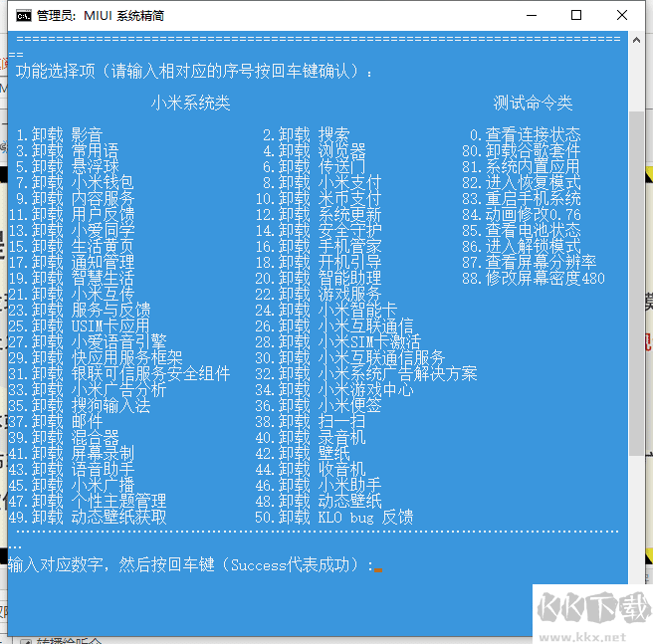Click '80. 卸载谷歌套件'
The height and width of the screenshot is (644, 653).
pyautogui.click(x=521, y=150)
